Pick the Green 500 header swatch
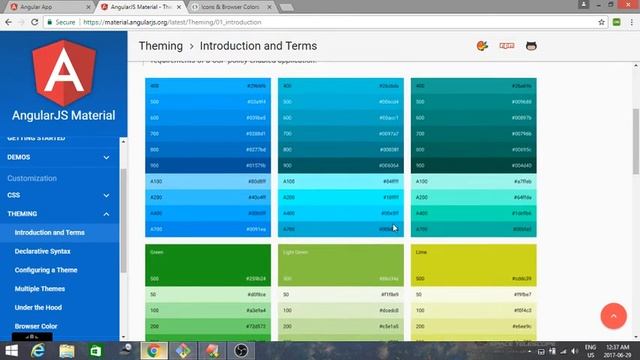This screenshot has width=640, height=360. pos(208,265)
